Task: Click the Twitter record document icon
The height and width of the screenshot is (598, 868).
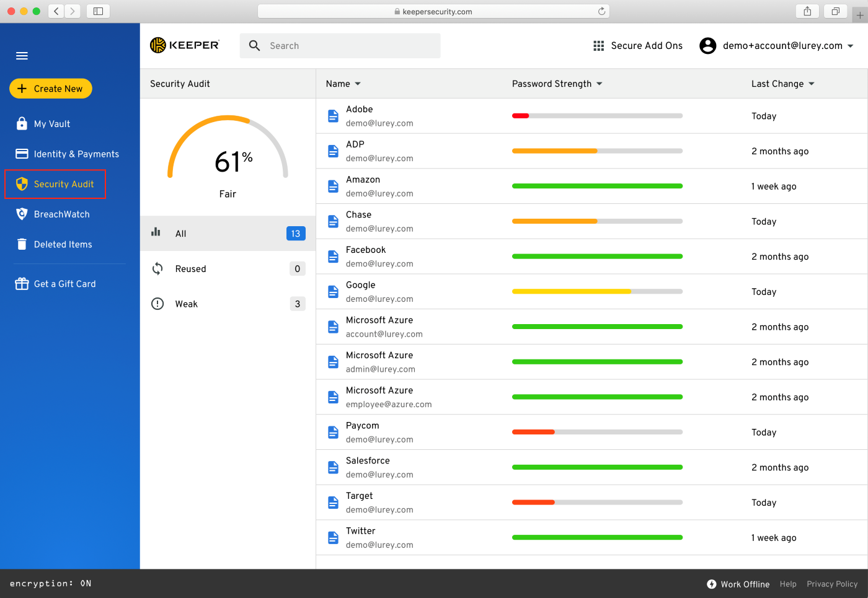Action: (x=333, y=538)
